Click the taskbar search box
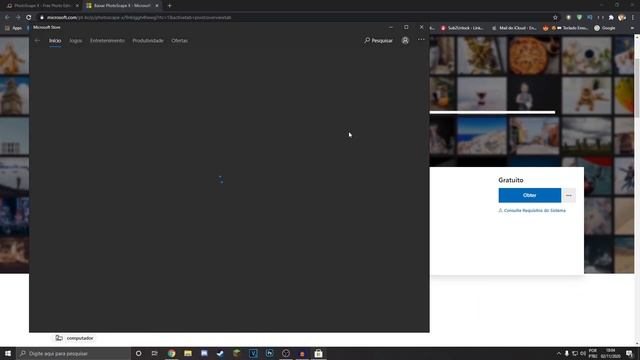The height and width of the screenshot is (360, 640). (x=73, y=353)
